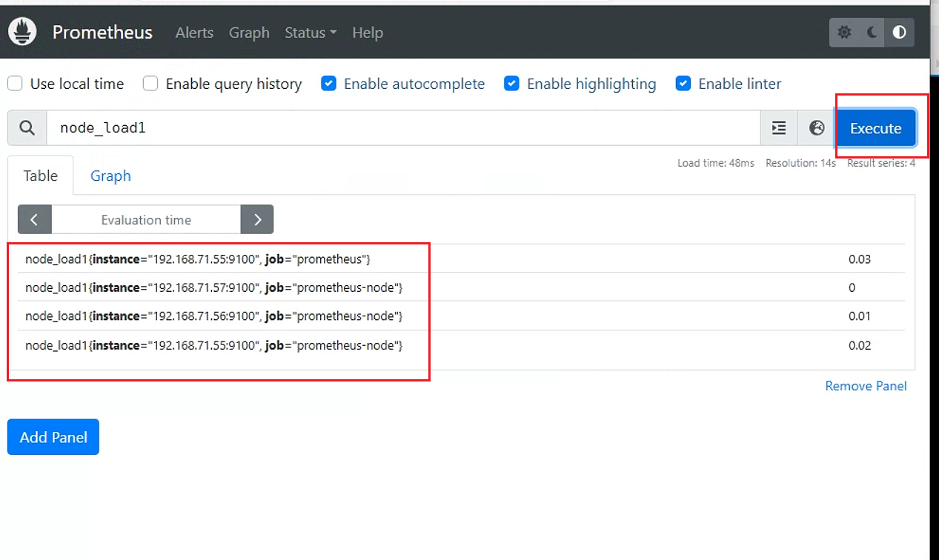Toggle the Use local time checkbox
This screenshot has height=560, width=939.
pyautogui.click(x=15, y=84)
